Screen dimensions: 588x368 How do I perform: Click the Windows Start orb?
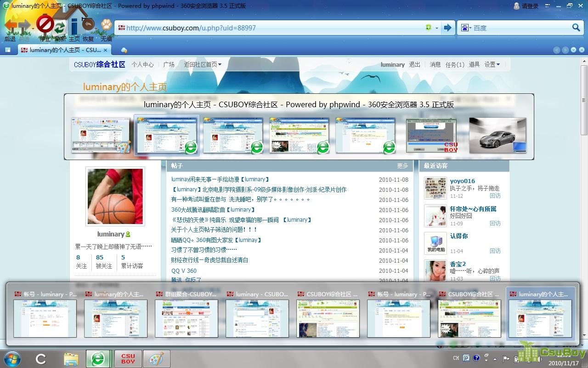point(12,359)
